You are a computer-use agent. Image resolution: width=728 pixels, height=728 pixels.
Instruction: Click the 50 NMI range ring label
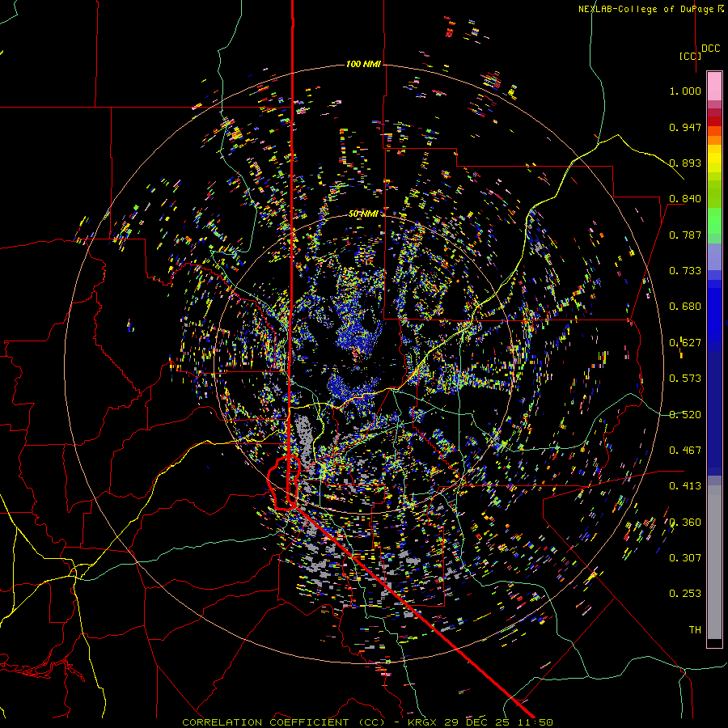click(x=363, y=214)
